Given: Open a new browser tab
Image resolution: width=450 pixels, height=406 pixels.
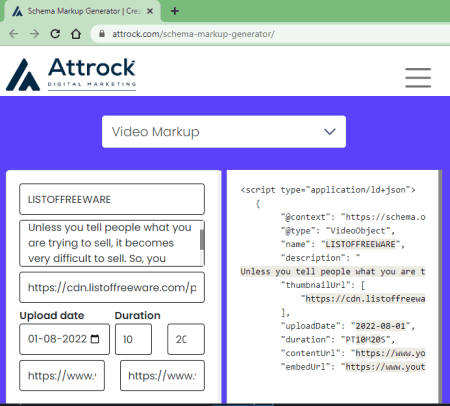Looking at the screenshot, I should 175,11.
